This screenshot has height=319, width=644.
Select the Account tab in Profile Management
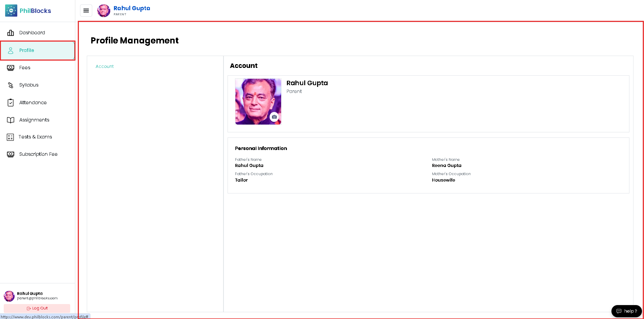(104, 66)
